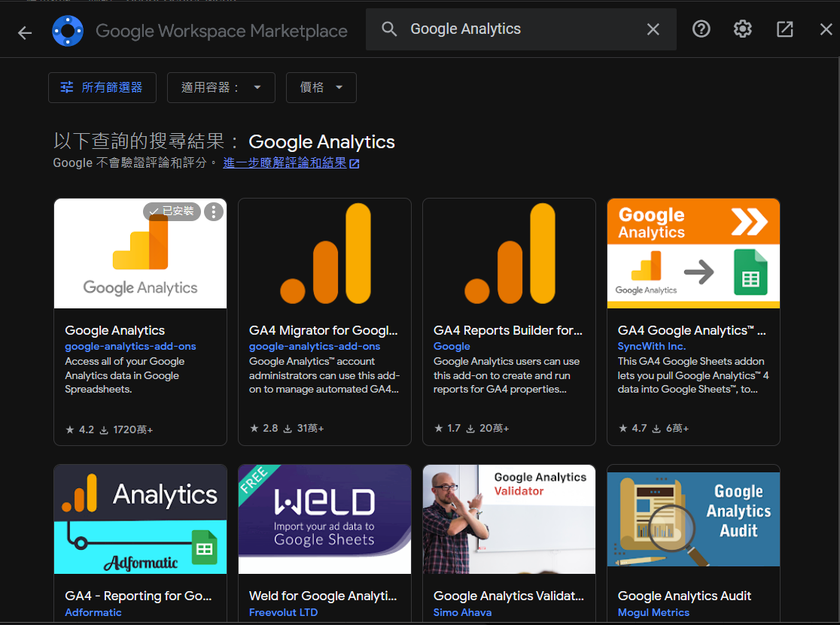
Task: Click the Access all of your Google Analytics description
Action: pos(125,375)
